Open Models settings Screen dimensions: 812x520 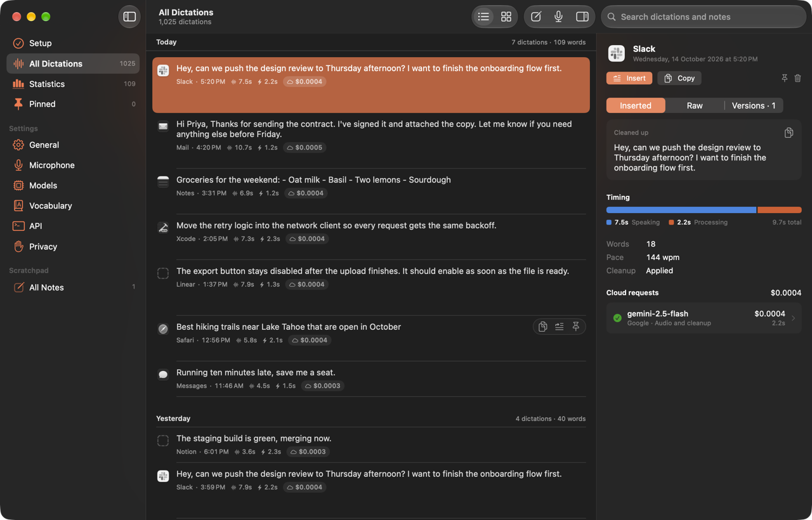[73, 185]
